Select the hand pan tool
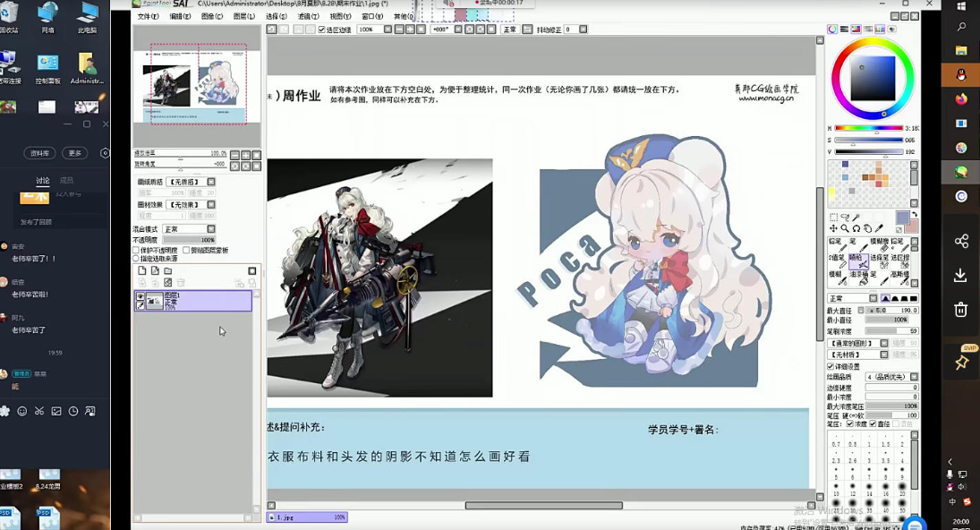The width and height of the screenshot is (980, 530). pos(867,228)
